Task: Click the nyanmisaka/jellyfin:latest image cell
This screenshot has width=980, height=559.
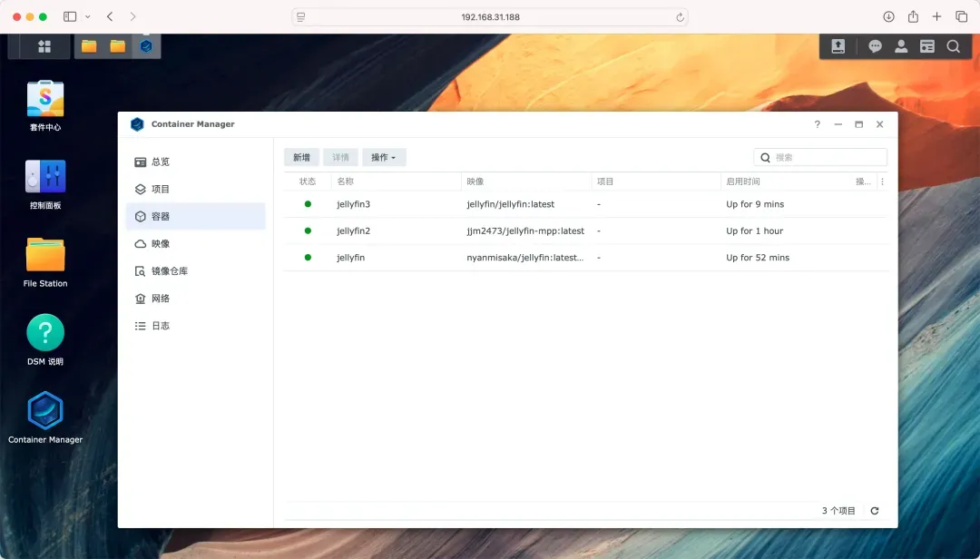Action: coord(525,257)
